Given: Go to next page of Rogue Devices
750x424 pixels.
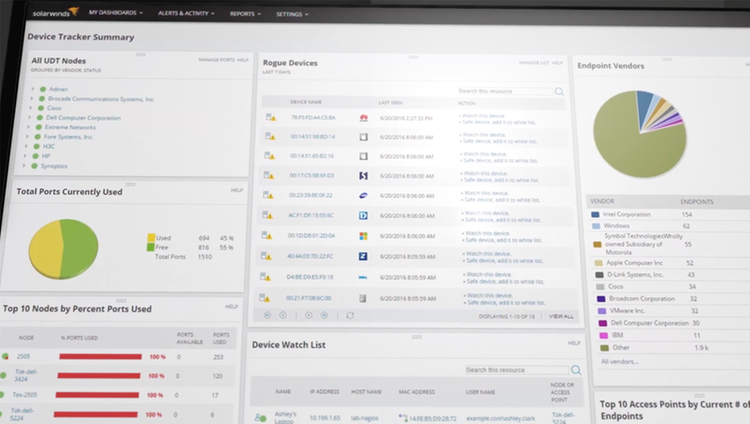Looking at the screenshot, I should (309, 315).
